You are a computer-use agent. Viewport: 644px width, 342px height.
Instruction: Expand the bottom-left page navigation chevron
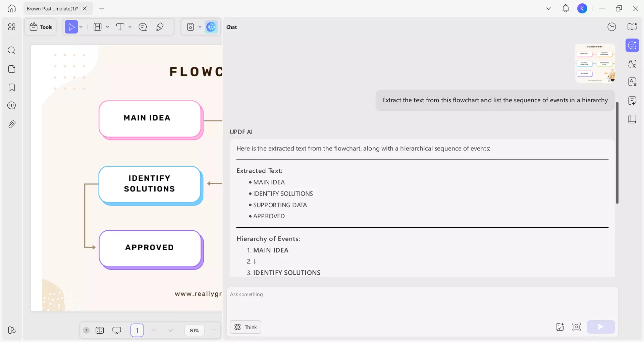87,330
